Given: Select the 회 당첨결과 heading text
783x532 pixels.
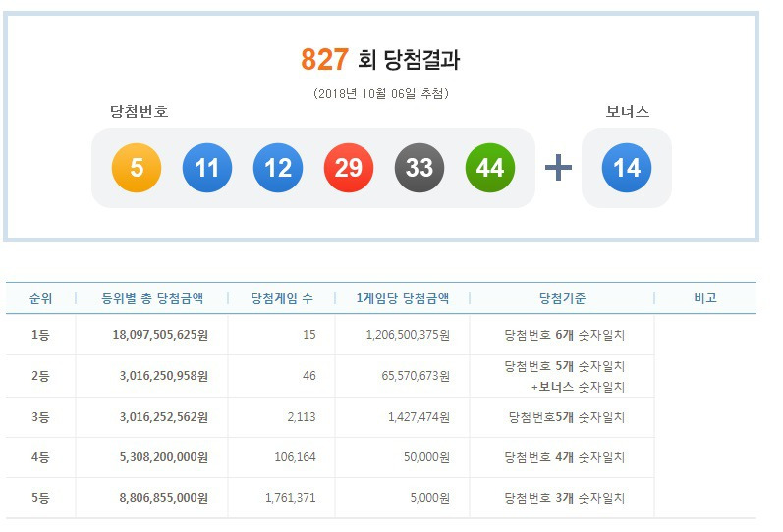Looking at the screenshot, I should [409, 60].
